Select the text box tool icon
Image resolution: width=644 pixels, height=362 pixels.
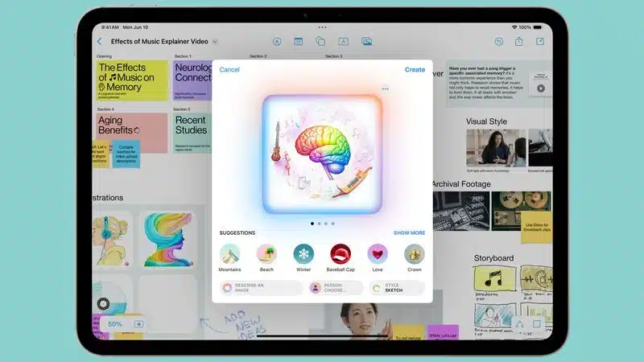[343, 41]
